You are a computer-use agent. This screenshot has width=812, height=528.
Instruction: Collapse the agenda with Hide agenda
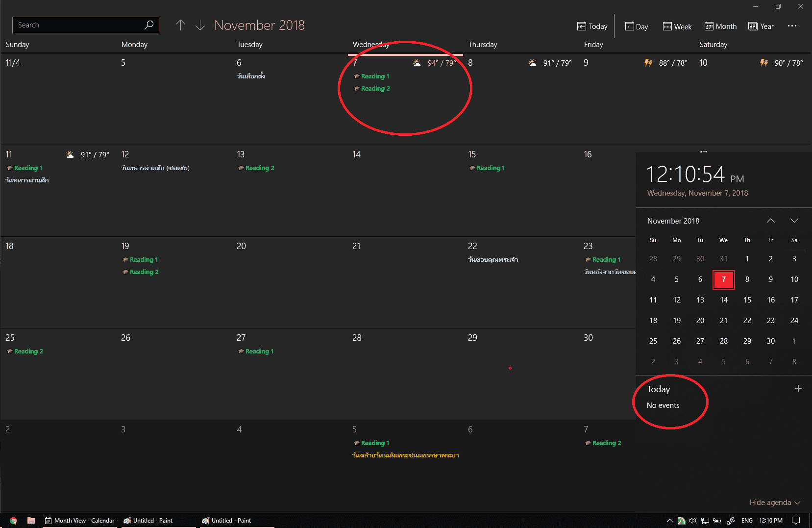774,503
